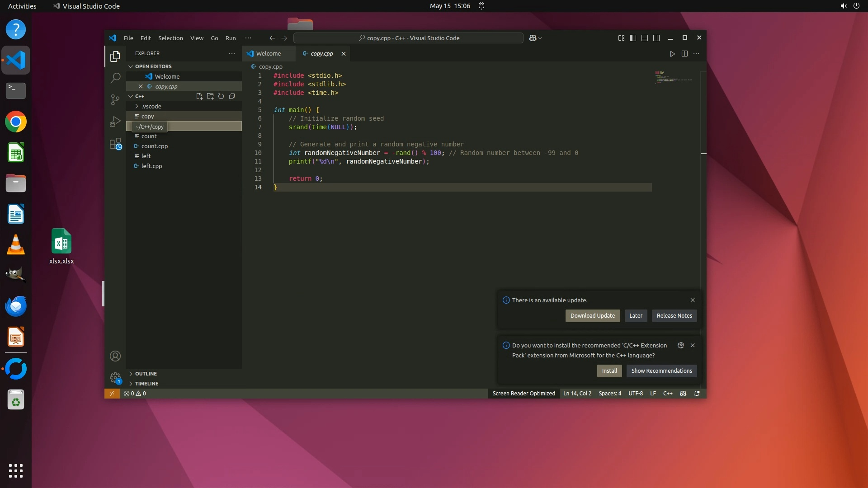This screenshot has width=868, height=488.
Task: Collapse all folders in explorer
Action: tap(232, 96)
